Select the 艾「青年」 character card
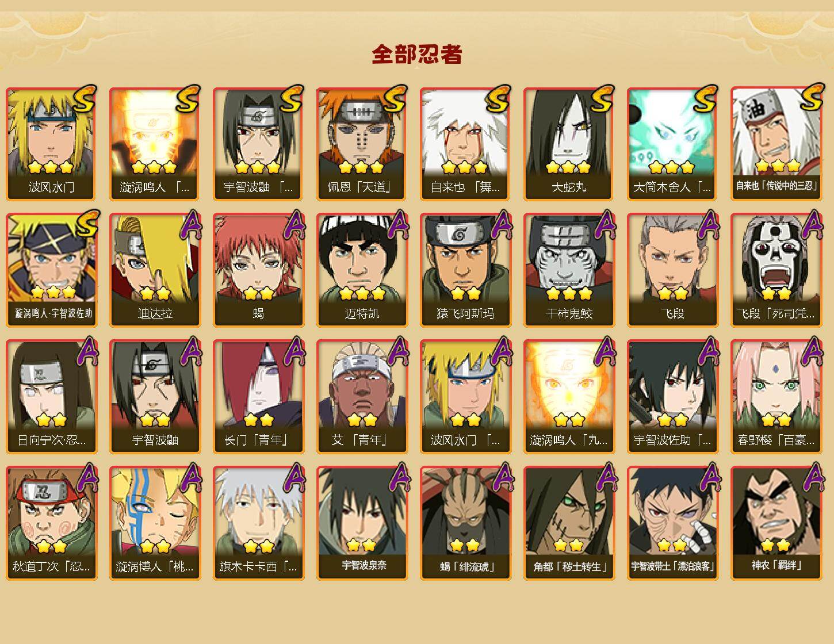Screen dimensions: 834x644 point(362,397)
